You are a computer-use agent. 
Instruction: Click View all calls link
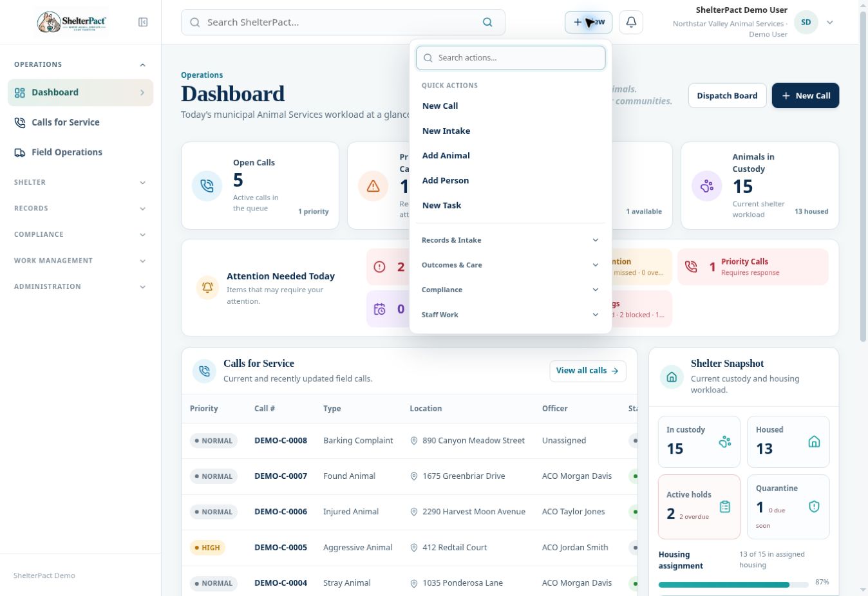click(587, 371)
